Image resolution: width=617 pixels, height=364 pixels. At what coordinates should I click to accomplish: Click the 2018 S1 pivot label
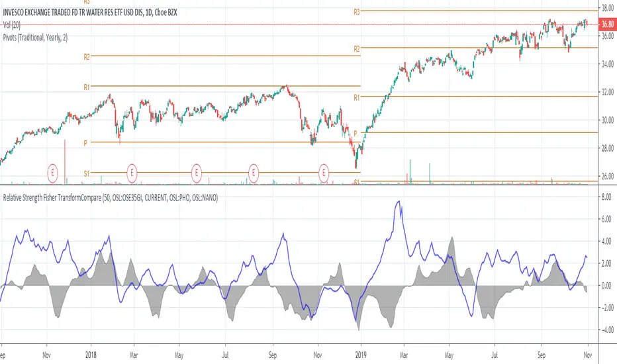87,174
